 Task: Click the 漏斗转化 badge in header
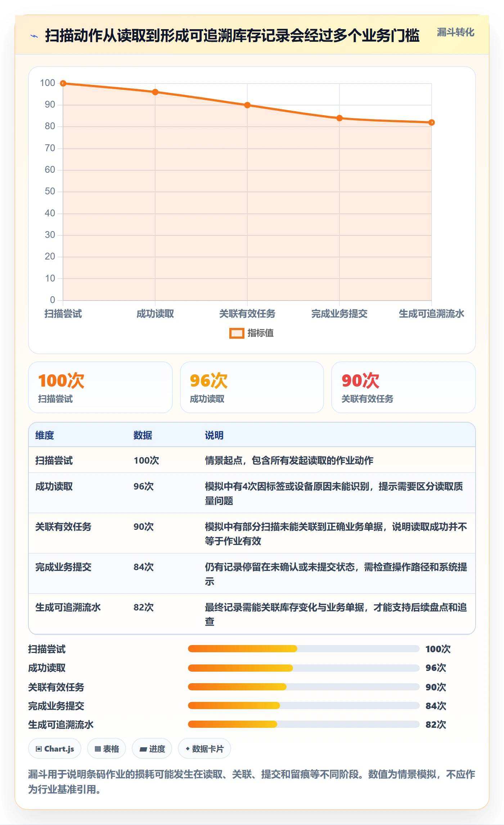(x=455, y=32)
